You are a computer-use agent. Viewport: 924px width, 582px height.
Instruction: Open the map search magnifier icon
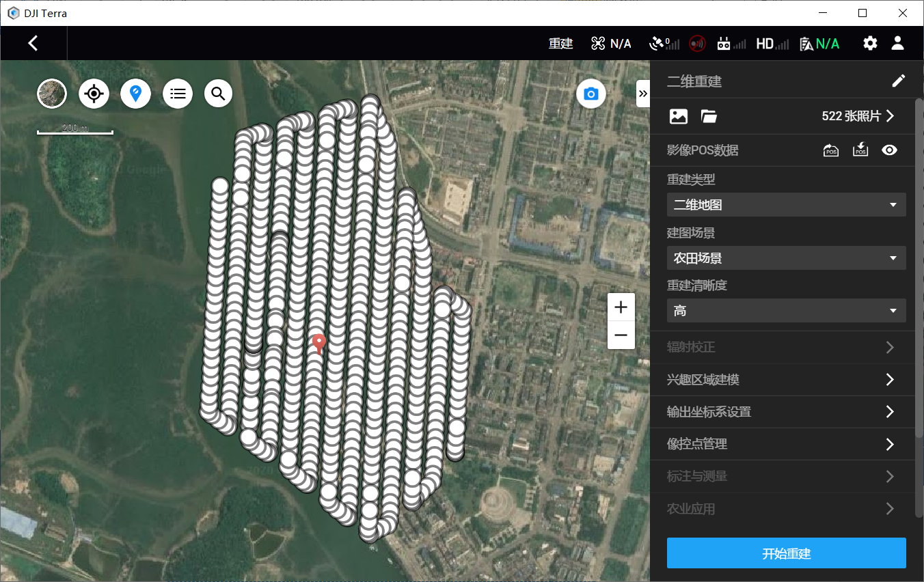(218, 94)
